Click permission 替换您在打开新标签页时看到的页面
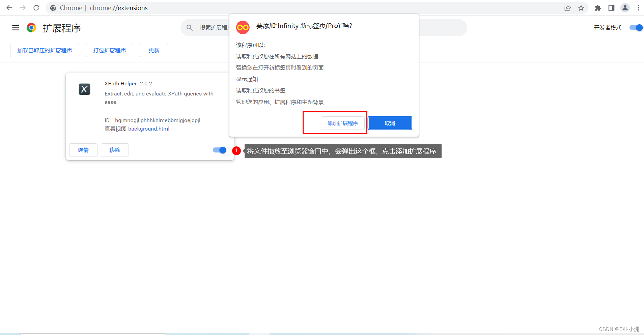This screenshot has width=644, height=335. point(280,68)
